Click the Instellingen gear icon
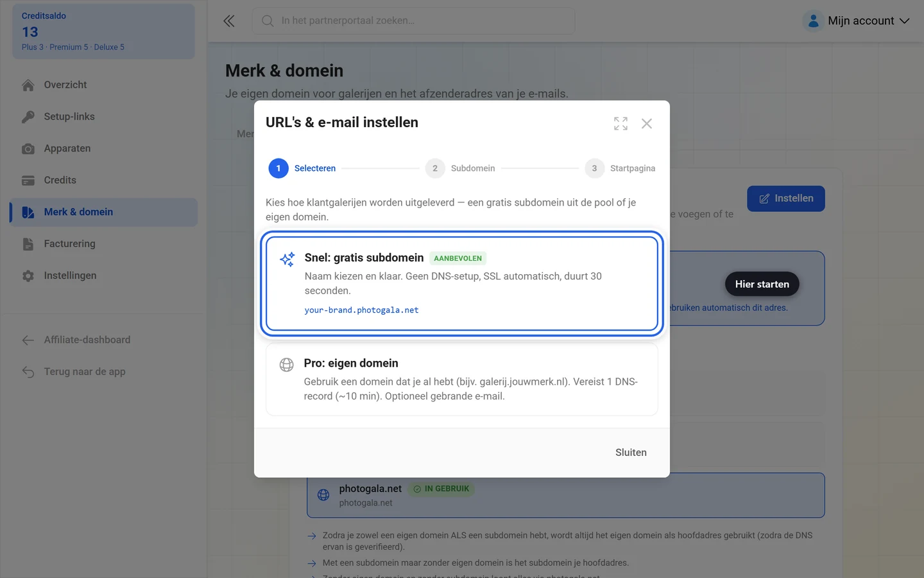This screenshot has width=924, height=578. click(28, 276)
